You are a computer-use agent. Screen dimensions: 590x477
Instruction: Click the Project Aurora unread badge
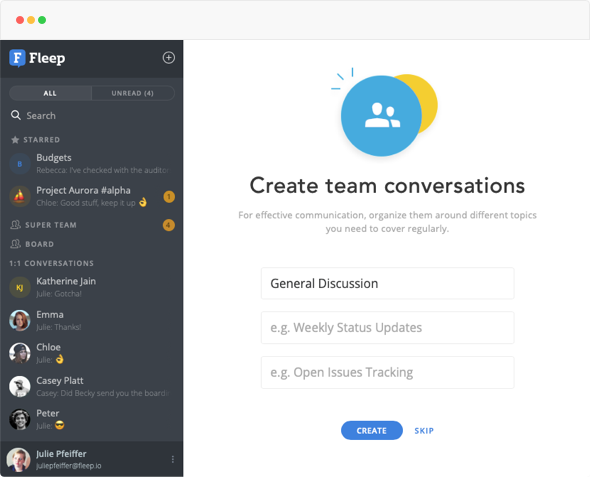[169, 197]
